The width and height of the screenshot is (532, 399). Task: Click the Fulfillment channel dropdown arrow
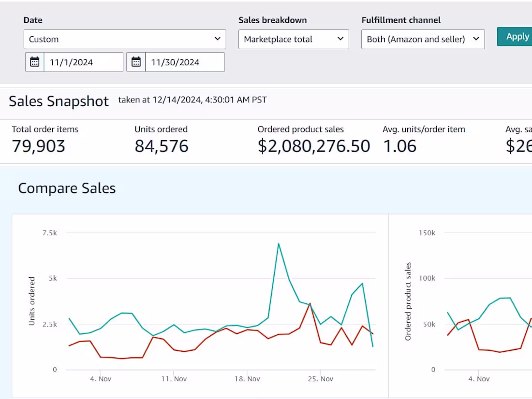click(x=477, y=39)
